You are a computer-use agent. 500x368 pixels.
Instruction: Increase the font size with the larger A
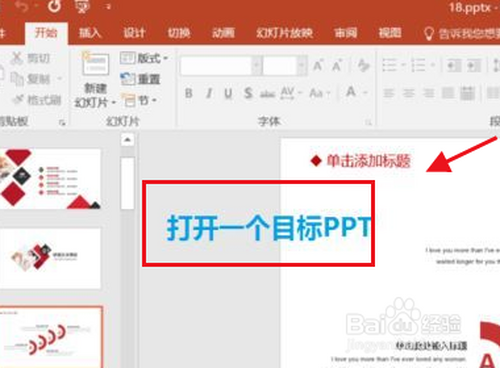point(318,65)
